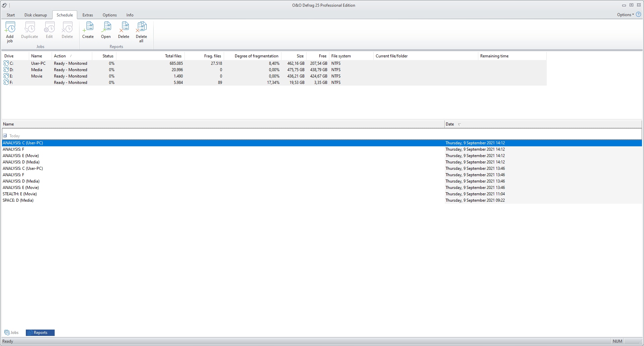Select ANALYSIS: E (Movie) report from 13:46
644x346 pixels.
[322, 188]
